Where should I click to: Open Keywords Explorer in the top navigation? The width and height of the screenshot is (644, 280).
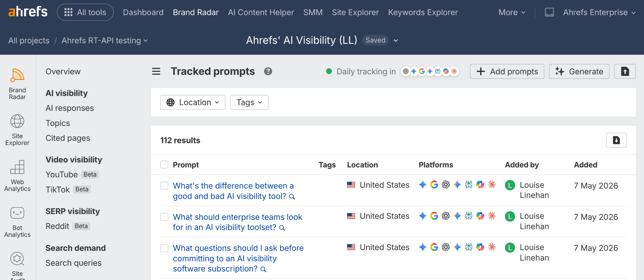423,12
